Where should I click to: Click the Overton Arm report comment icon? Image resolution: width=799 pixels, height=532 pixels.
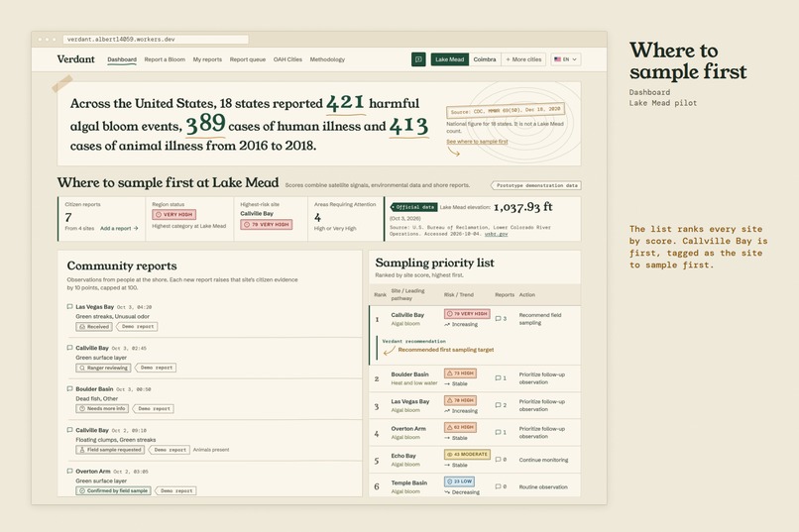(x=69, y=472)
